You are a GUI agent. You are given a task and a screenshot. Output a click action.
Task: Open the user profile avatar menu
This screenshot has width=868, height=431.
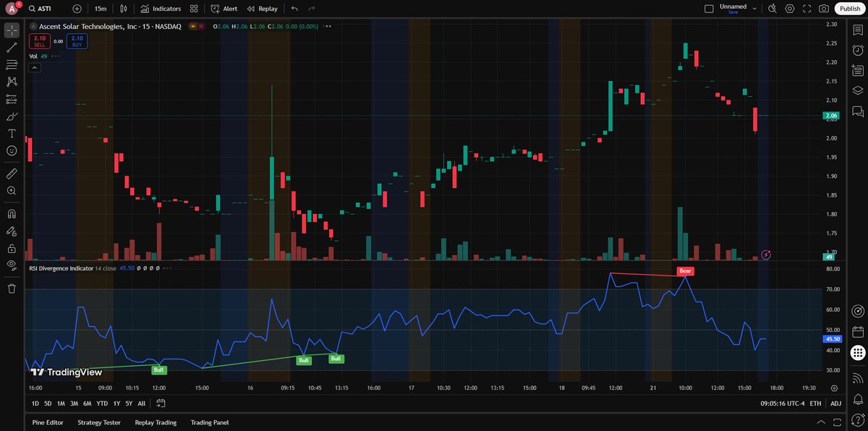(12, 9)
